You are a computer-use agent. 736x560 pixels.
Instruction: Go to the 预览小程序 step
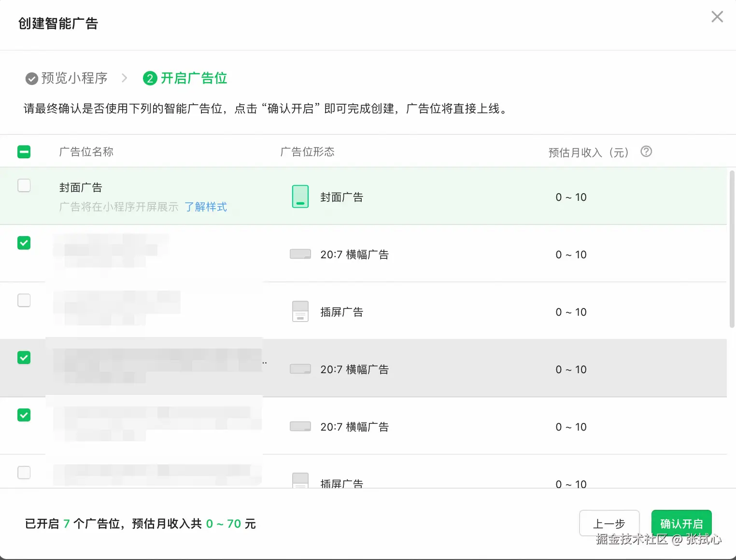[x=74, y=78]
